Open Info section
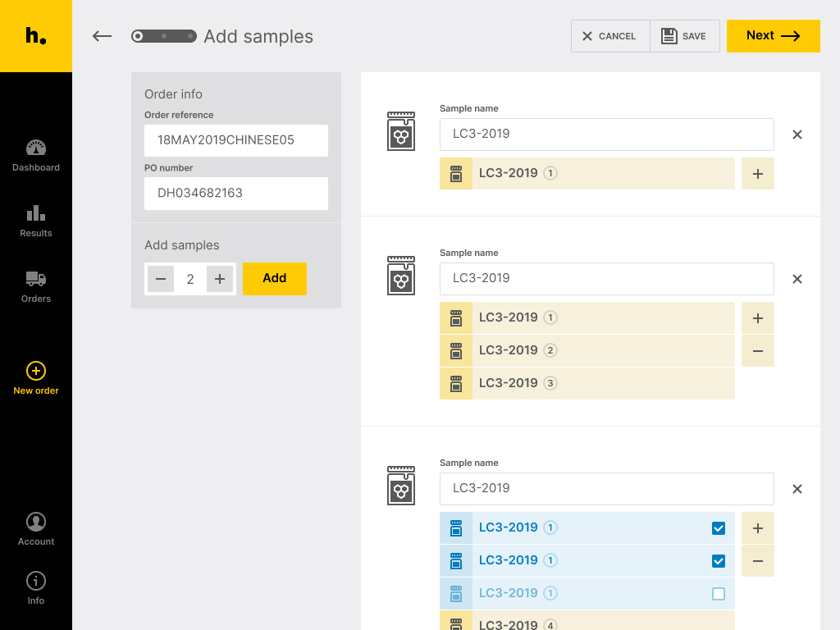 (36, 588)
